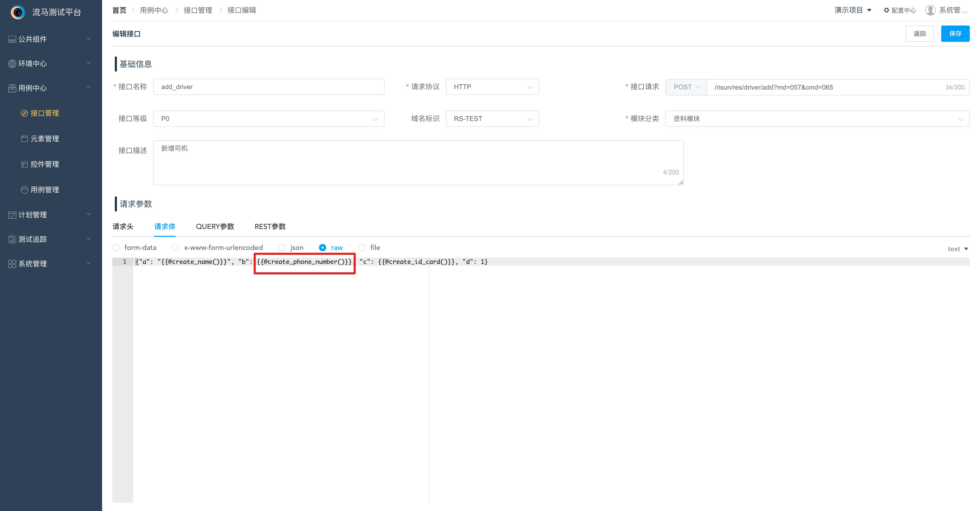980x511 pixels.
Task: Click the 环境中心 globe icon
Action: tap(12, 64)
